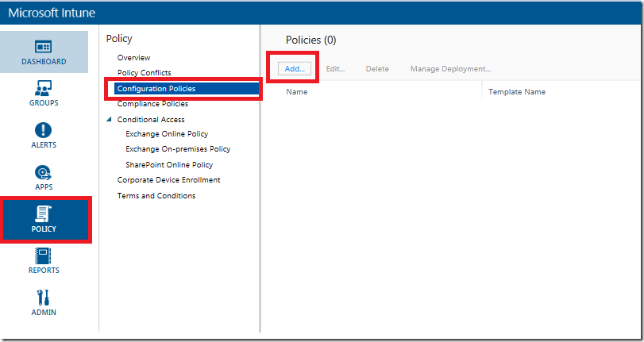Click the Edit... policy button
This screenshot has height=342, width=644.
point(335,69)
